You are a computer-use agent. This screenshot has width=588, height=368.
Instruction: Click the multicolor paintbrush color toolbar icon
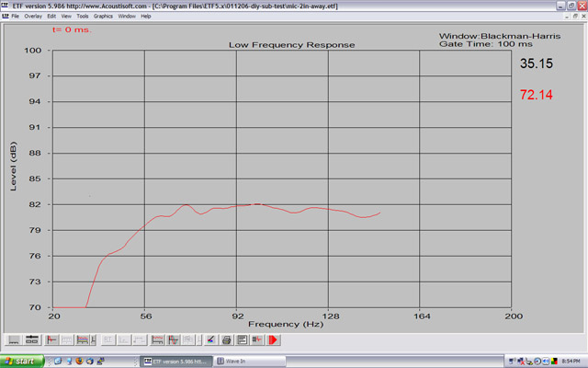pos(211,339)
